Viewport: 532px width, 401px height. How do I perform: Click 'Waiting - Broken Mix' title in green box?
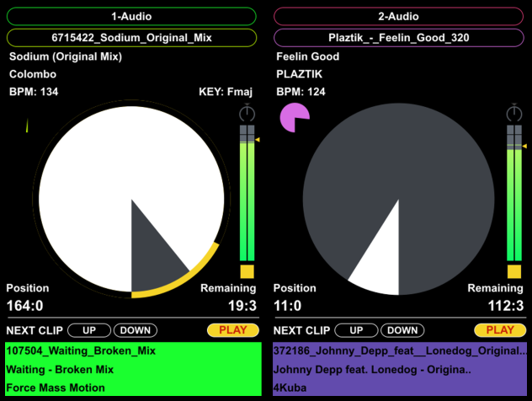tap(60, 370)
